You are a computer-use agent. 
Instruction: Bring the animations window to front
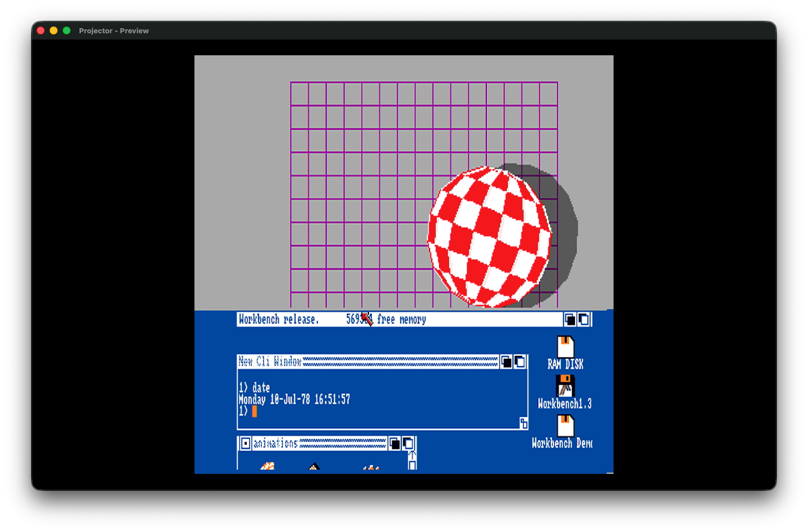408,443
